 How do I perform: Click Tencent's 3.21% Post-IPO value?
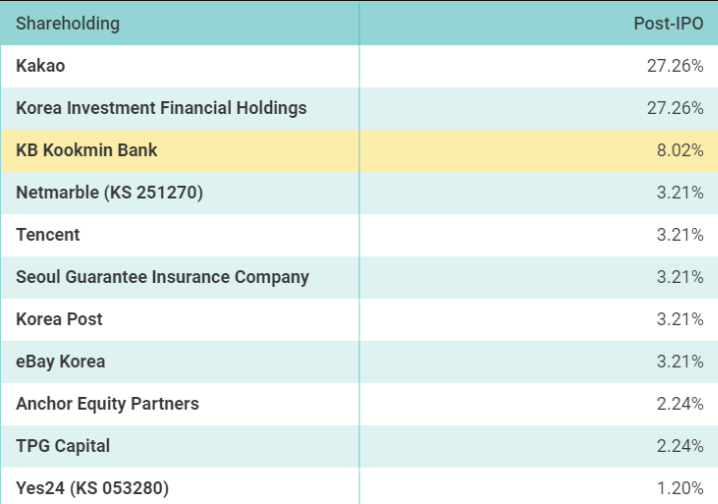click(680, 235)
